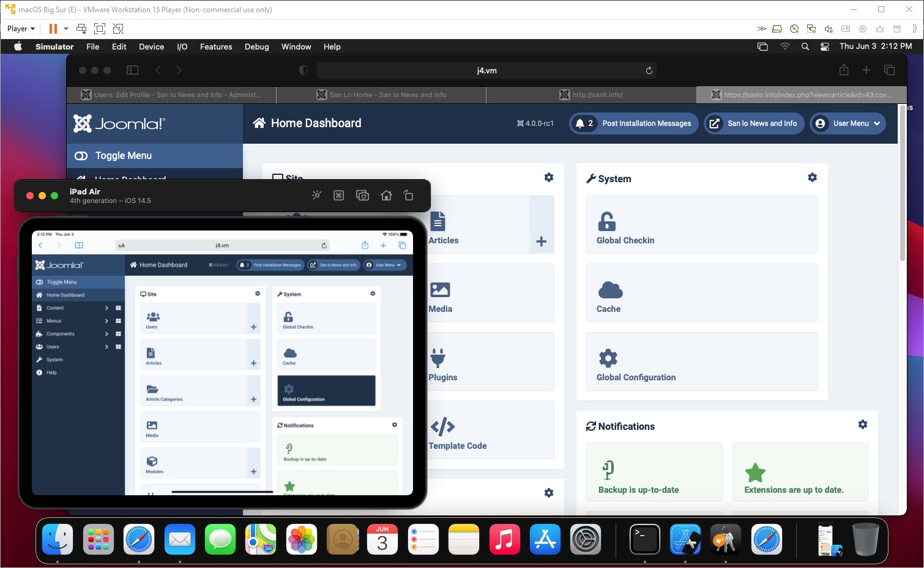Viewport: 924px width, 568px height.
Task: Open share sheet in iPad Safari
Action: click(x=365, y=245)
